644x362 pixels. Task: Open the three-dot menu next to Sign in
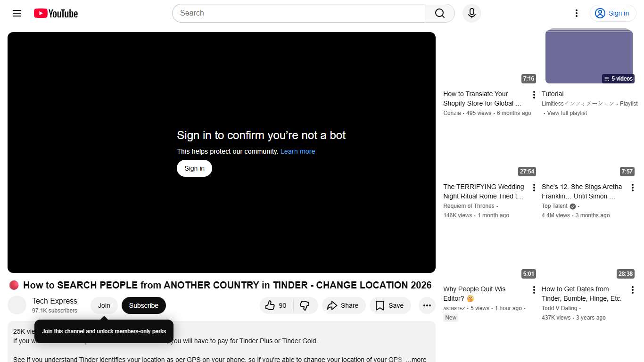click(576, 13)
